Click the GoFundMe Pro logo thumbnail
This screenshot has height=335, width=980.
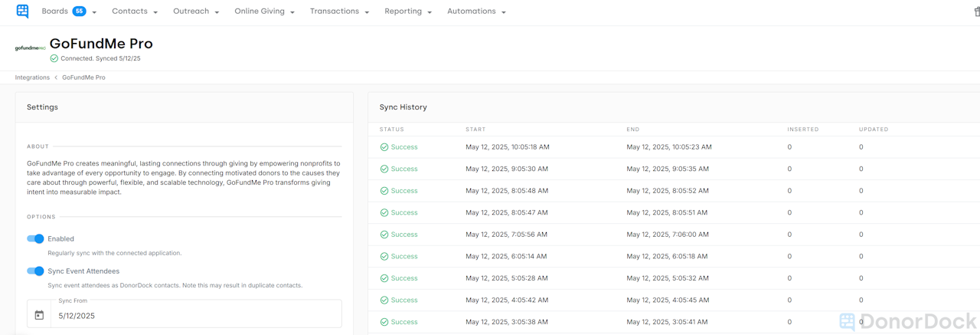31,48
